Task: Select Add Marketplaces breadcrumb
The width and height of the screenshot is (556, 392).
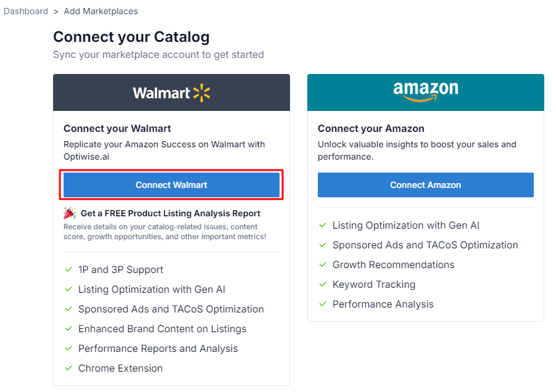Action: (101, 11)
